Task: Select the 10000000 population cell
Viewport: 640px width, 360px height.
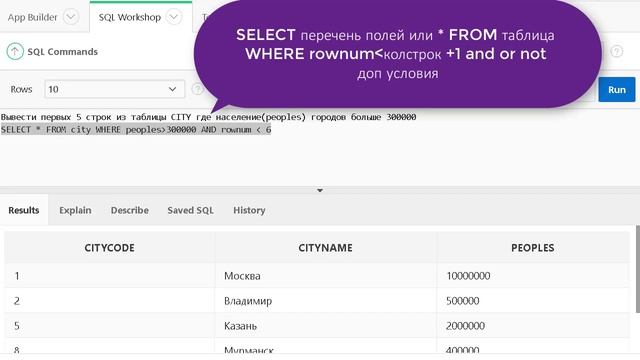Action: pyautogui.click(x=533, y=276)
